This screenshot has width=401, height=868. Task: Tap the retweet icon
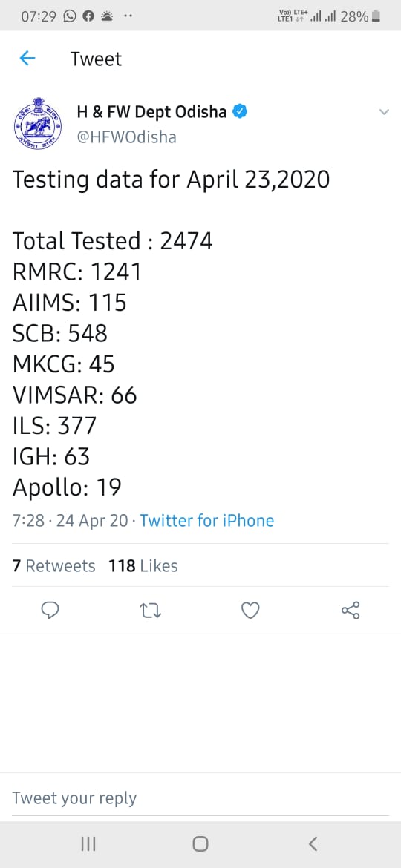point(150,610)
